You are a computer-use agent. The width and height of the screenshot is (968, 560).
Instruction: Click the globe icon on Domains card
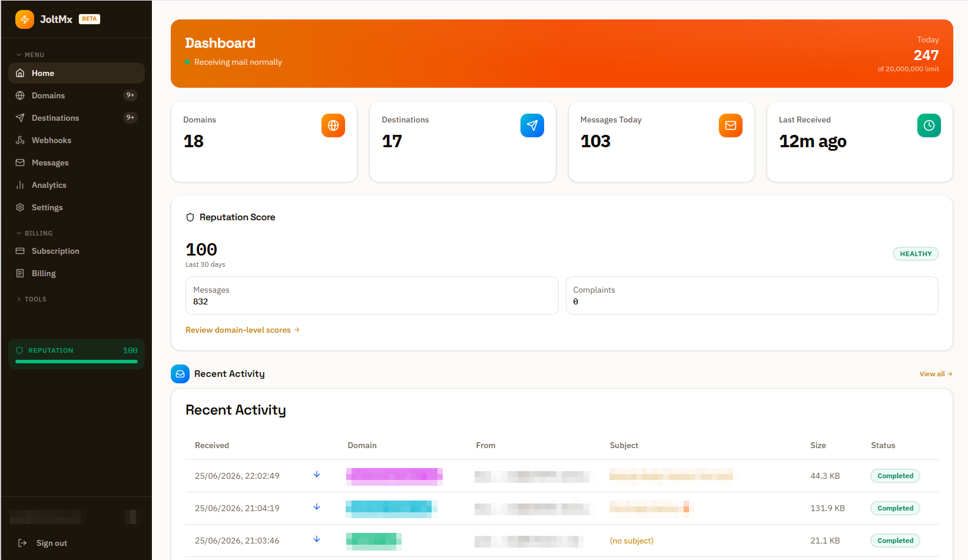(x=333, y=125)
